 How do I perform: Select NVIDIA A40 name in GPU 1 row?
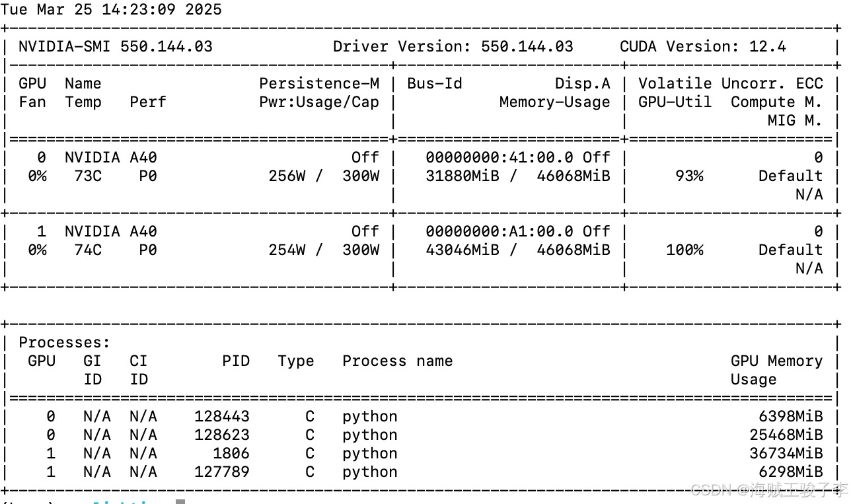click(111, 232)
